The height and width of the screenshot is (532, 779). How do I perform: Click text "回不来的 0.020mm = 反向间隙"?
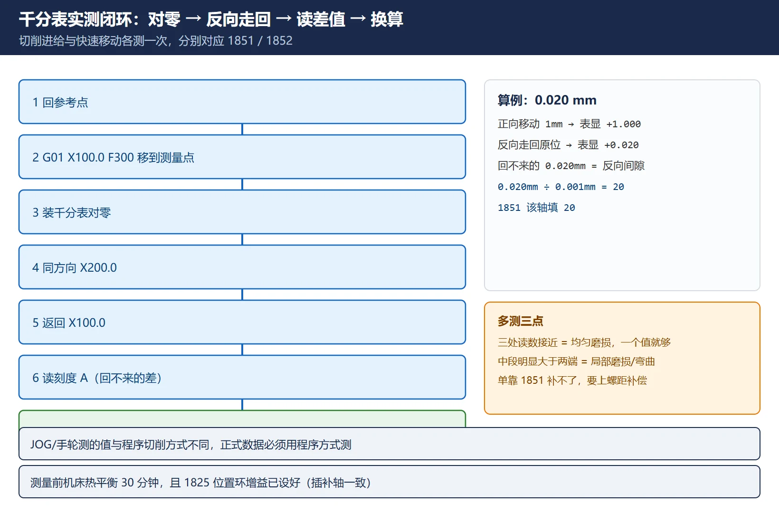(571, 166)
